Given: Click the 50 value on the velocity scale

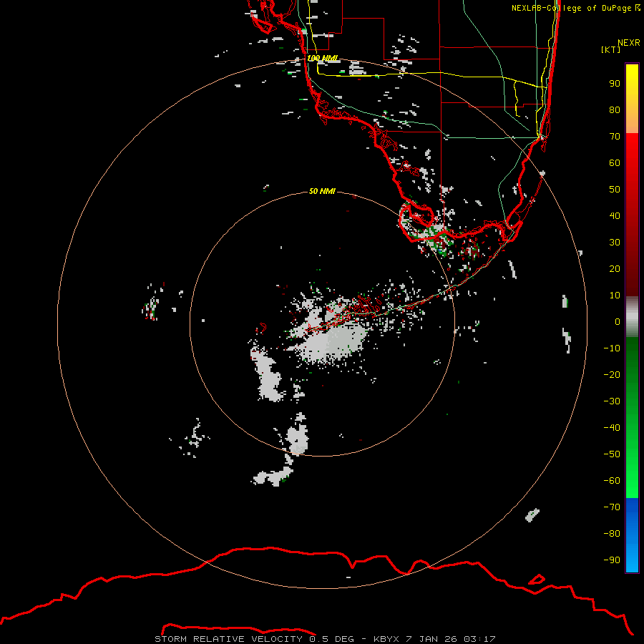Looking at the screenshot, I should click(x=615, y=190).
